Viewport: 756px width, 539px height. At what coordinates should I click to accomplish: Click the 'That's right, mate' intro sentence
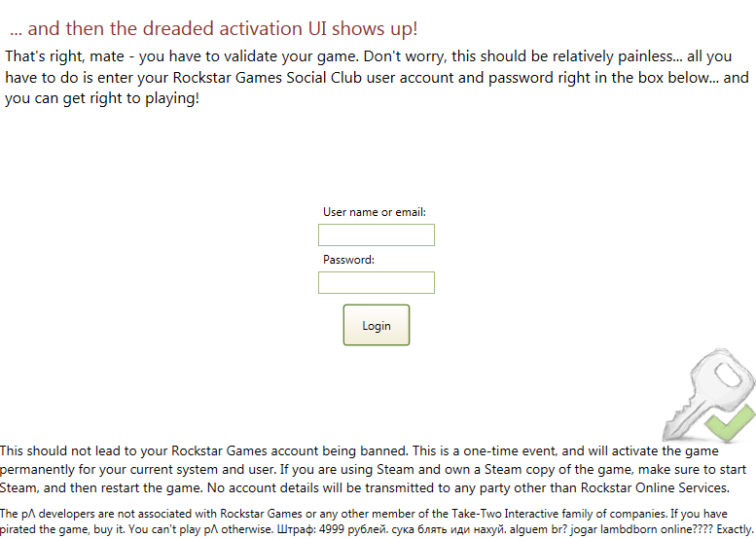click(x=64, y=56)
